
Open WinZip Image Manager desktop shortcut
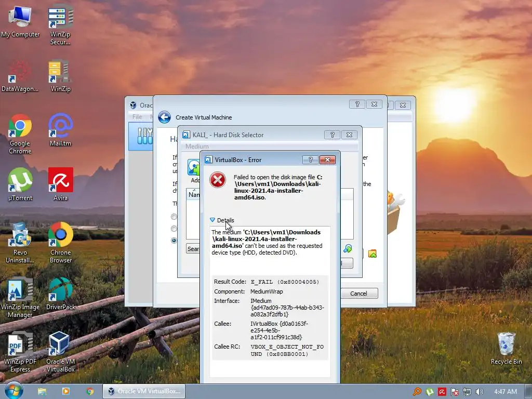tap(20, 298)
